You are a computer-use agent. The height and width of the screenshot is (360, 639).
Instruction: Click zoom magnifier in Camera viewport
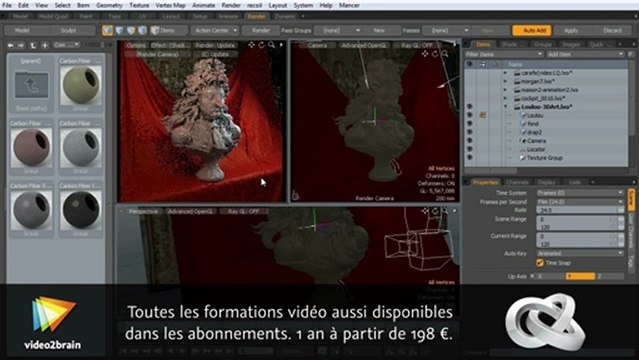coord(445,53)
